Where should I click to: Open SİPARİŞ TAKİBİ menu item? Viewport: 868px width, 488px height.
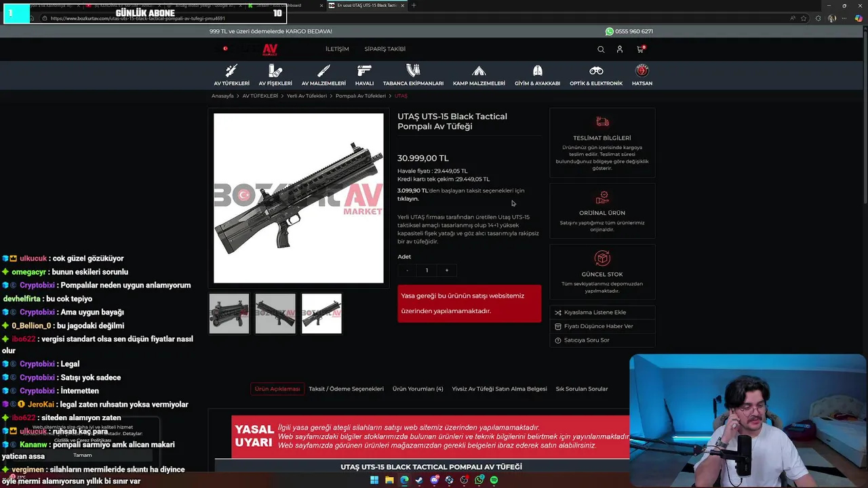click(x=384, y=49)
